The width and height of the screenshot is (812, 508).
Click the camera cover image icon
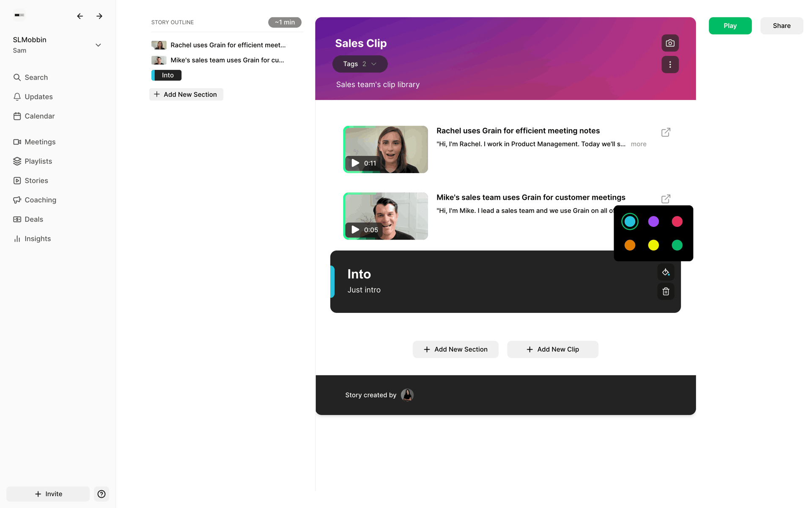point(670,43)
